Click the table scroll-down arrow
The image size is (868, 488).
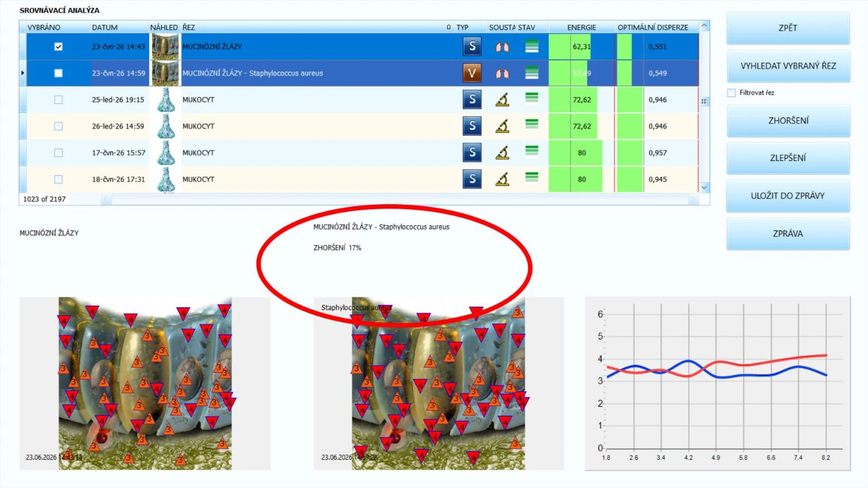point(704,188)
